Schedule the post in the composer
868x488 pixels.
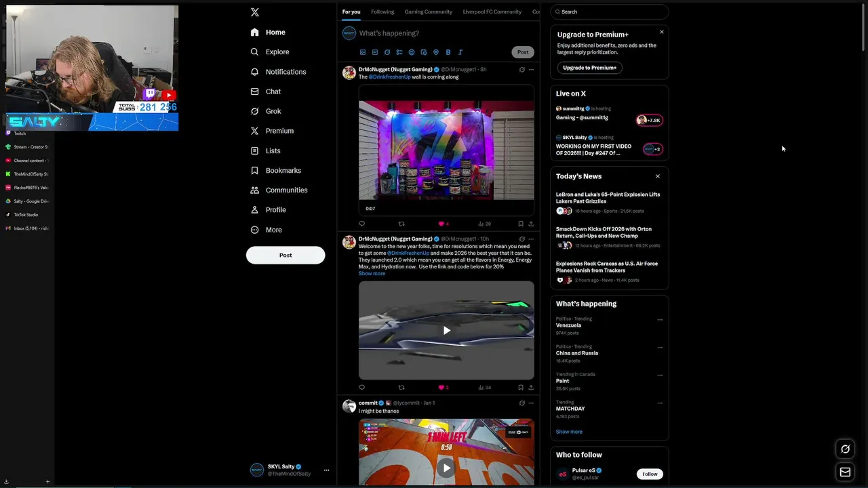click(424, 52)
